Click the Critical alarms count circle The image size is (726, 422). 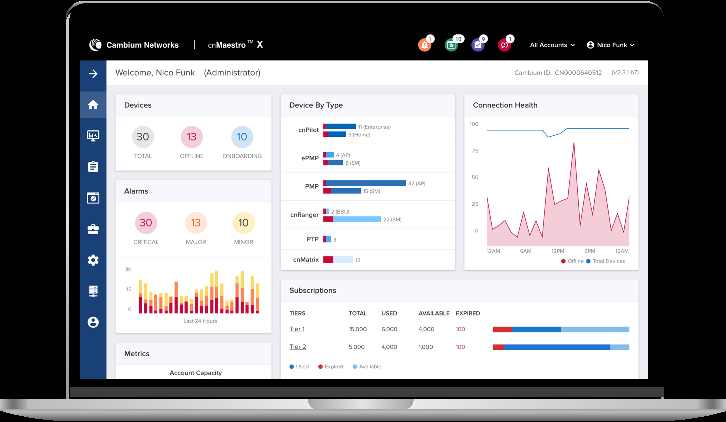[147, 222]
